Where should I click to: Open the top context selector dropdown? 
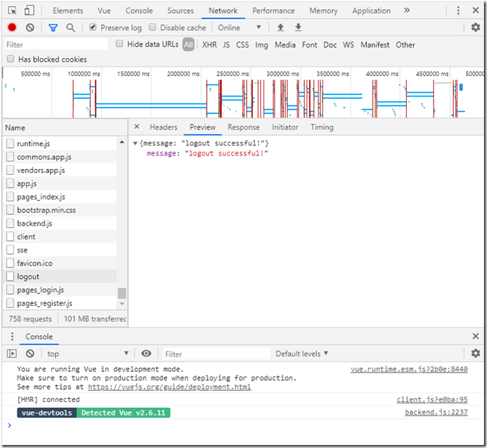tap(88, 354)
